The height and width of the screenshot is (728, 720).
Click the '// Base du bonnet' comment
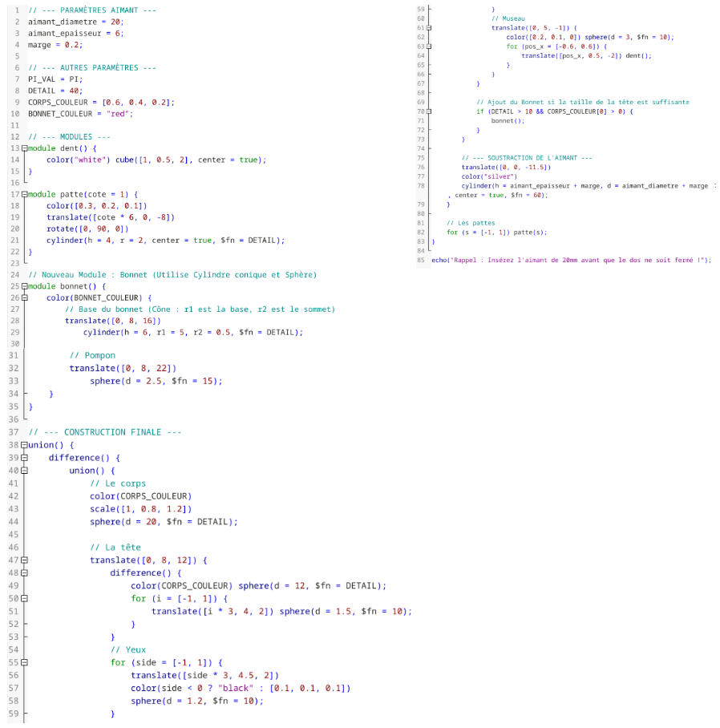pos(200,309)
